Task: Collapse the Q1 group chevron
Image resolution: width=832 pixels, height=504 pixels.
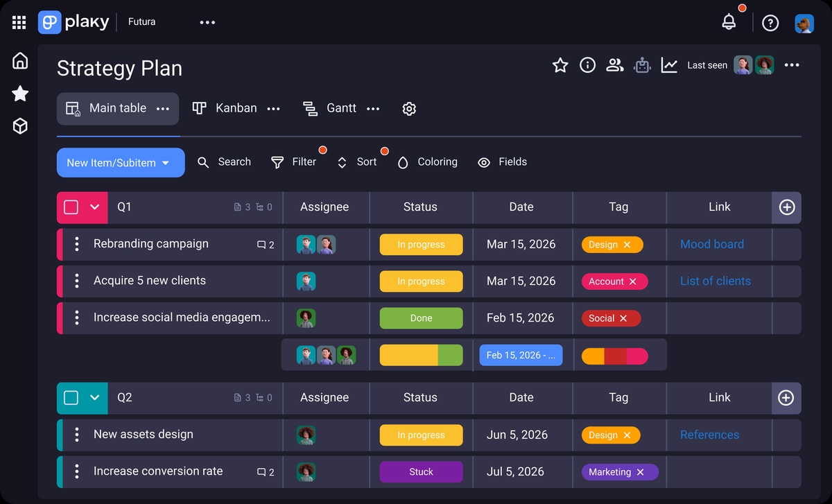Action: coord(95,207)
